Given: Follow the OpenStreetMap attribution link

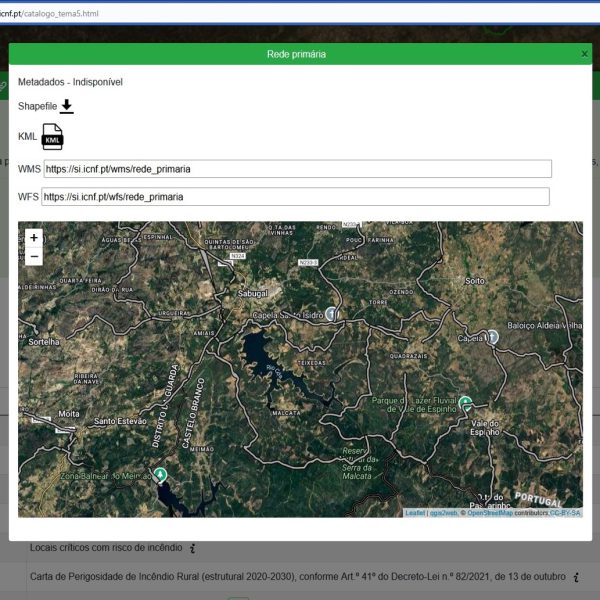Looking at the screenshot, I should 490,513.
